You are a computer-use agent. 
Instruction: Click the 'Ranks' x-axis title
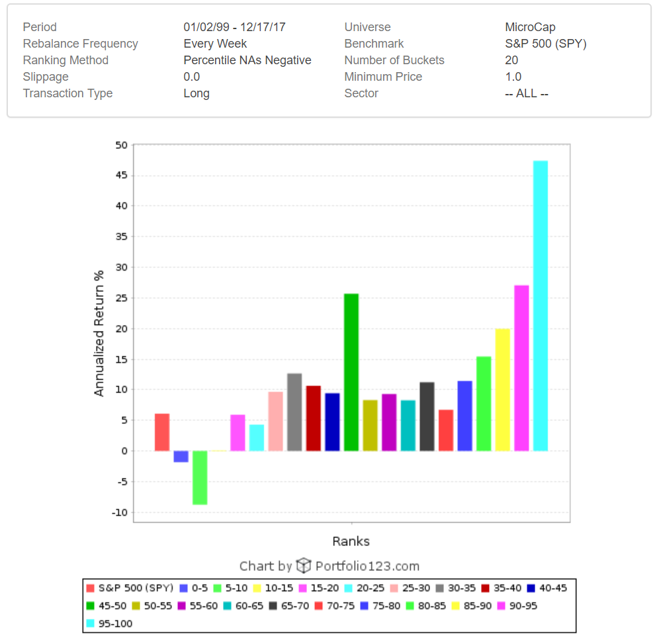(351, 541)
